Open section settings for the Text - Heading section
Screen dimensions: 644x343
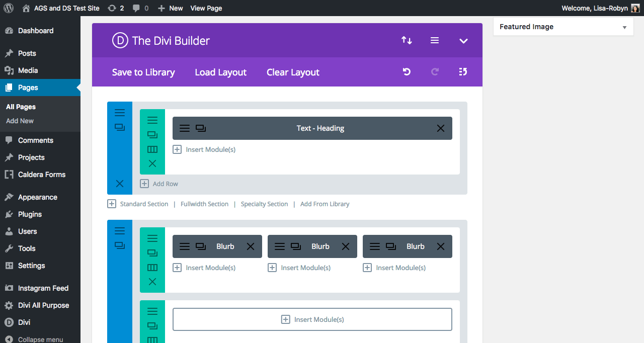pos(120,113)
